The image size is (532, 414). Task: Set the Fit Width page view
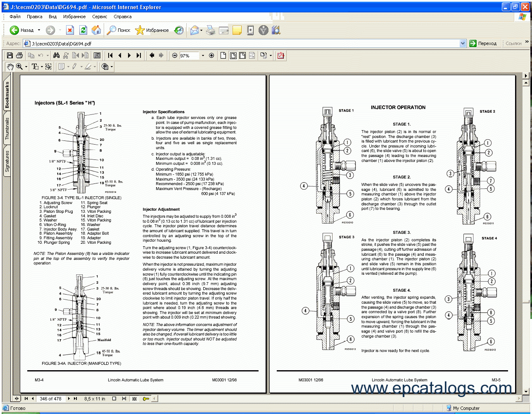coord(242,55)
